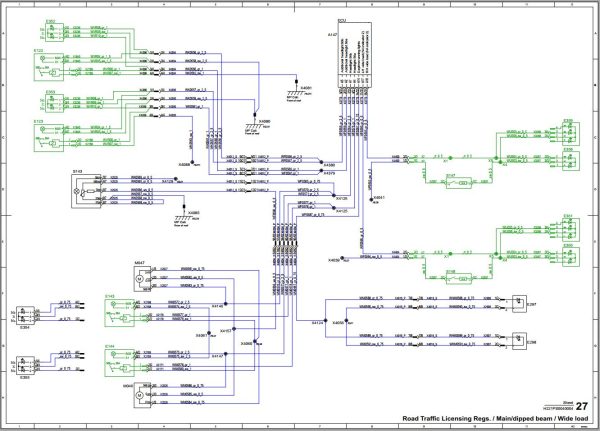This screenshot has width=600, height=431.
Task: Click the X4146 junction node
Action: point(225,304)
